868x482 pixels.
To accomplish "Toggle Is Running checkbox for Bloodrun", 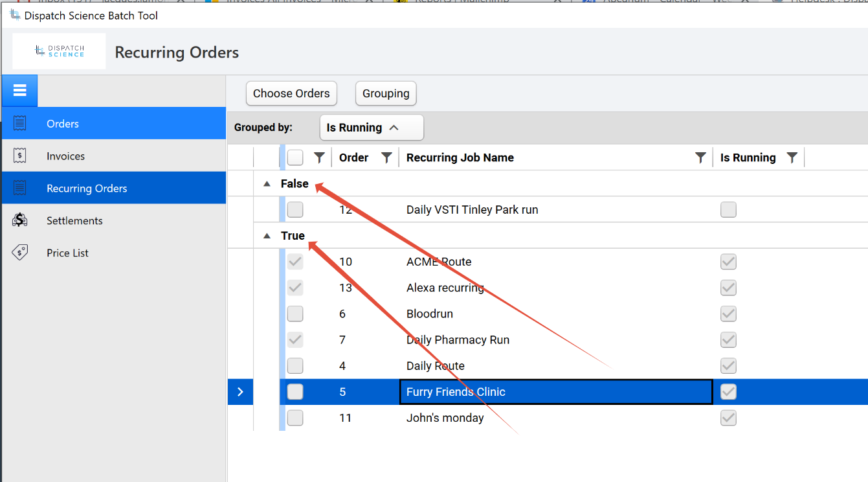I will coord(728,314).
